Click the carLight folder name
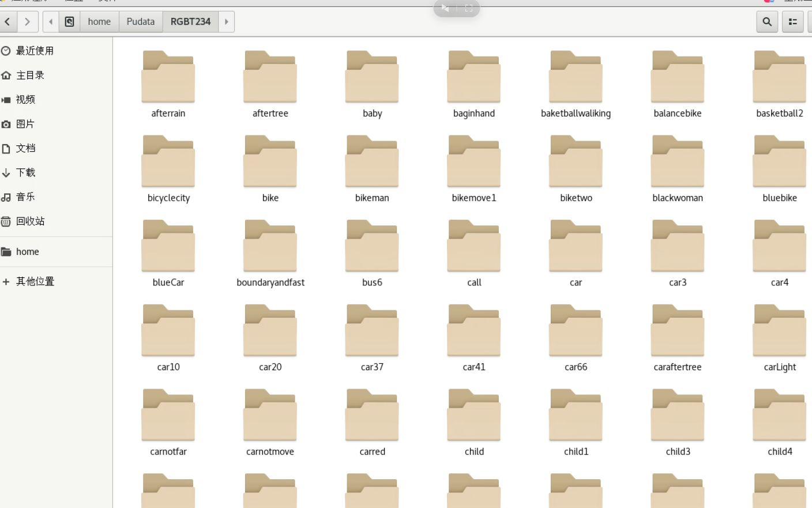 click(780, 367)
